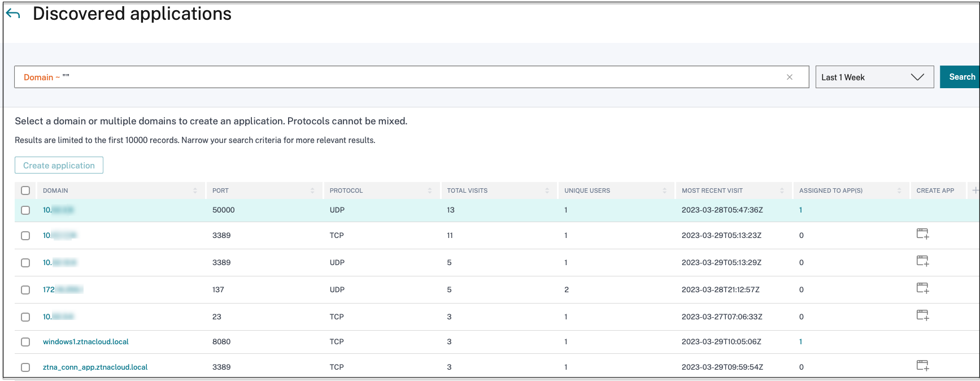Viewport: 980px width, 381px height.
Task: Click create app icon for port 137 row
Action: tap(922, 288)
